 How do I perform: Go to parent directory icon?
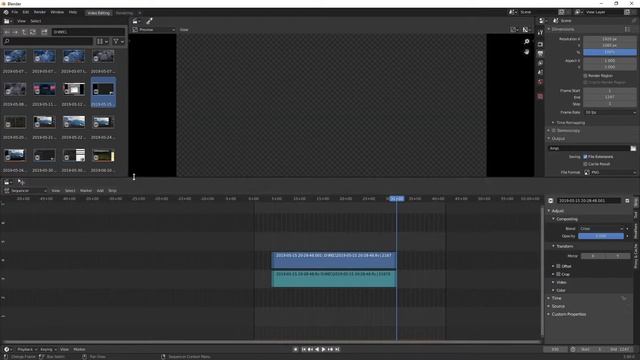tap(24, 32)
